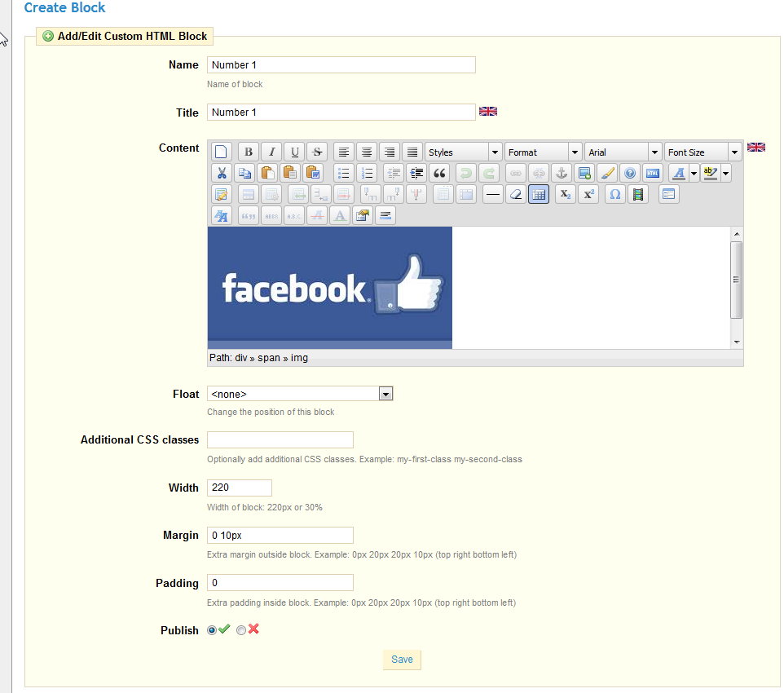This screenshot has height=693, width=784.
Task: Click the editor vertical scrollbar thumb
Action: coord(736,280)
